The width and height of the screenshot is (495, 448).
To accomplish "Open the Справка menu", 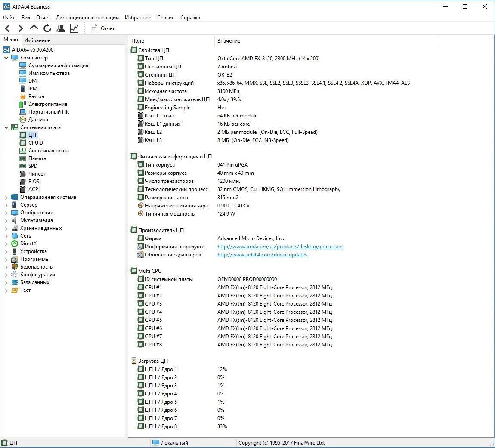I will click(190, 18).
